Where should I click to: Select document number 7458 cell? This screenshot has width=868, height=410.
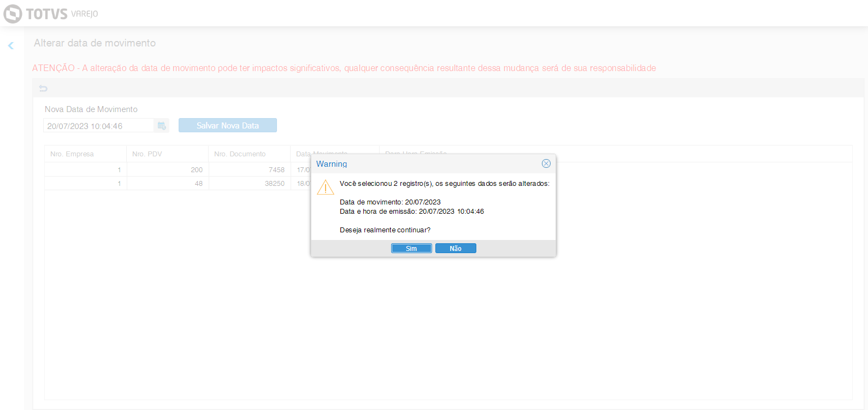point(249,169)
